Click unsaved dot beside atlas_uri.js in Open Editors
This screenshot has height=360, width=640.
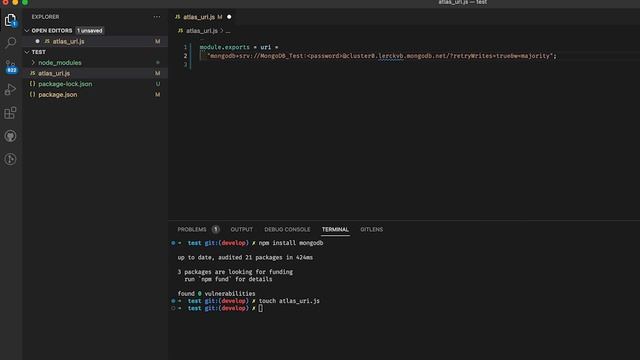point(38,41)
